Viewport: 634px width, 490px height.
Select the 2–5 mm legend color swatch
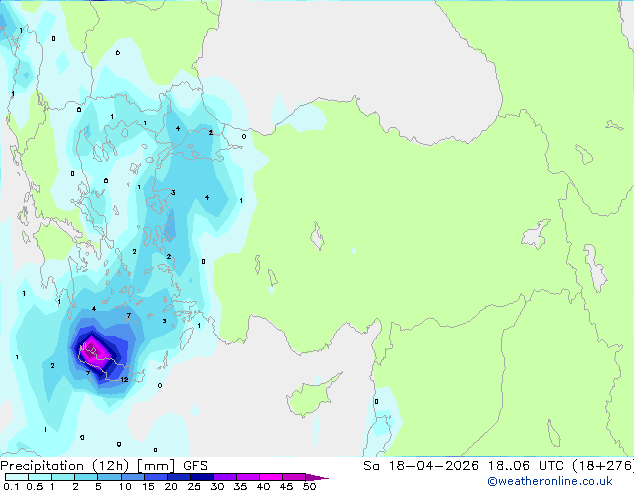(x=86, y=477)
